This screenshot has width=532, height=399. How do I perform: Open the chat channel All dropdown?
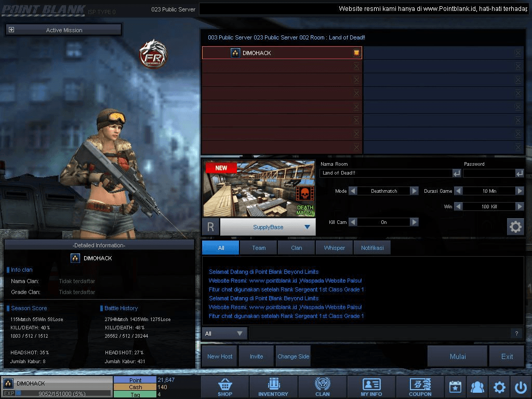(224, 334)
